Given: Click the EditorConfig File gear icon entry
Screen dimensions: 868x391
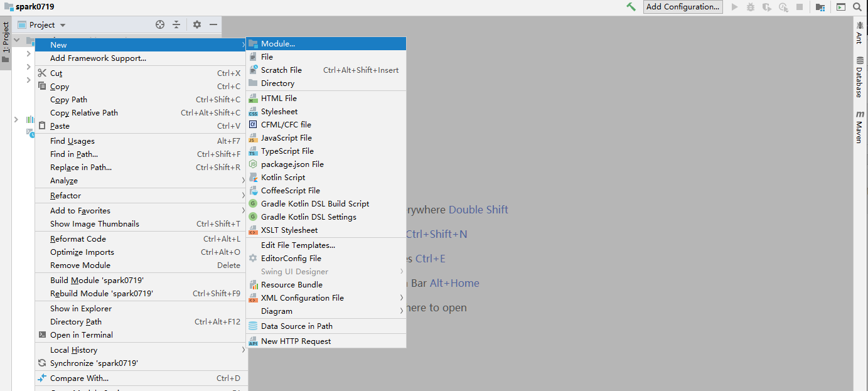Looking at the screenshot, I should click(x=253, y=259).
